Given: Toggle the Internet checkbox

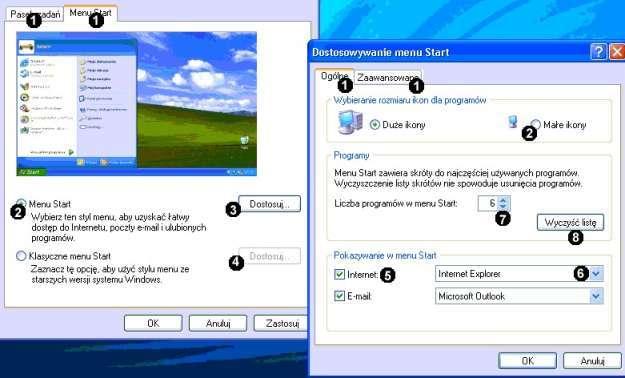Looking at the screenshot, I should [340, 274].
